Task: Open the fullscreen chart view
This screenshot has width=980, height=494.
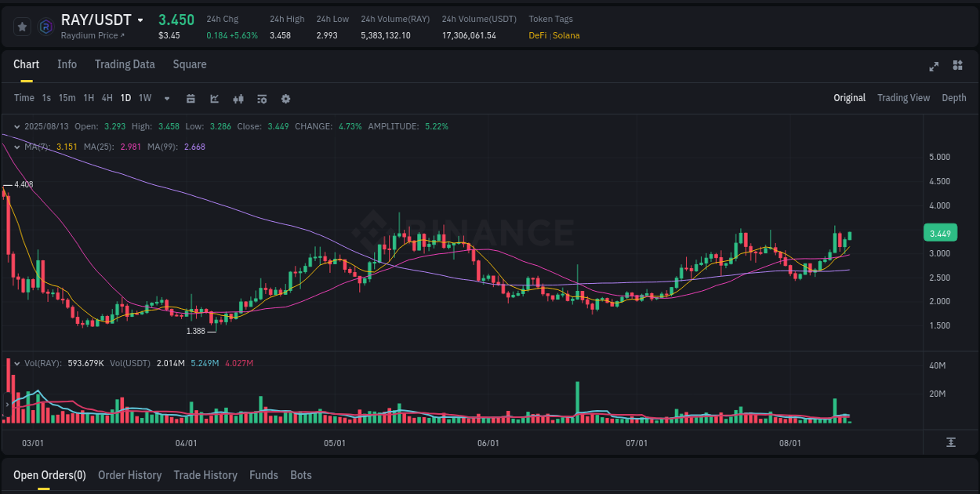Action: [x=933, y=67]
